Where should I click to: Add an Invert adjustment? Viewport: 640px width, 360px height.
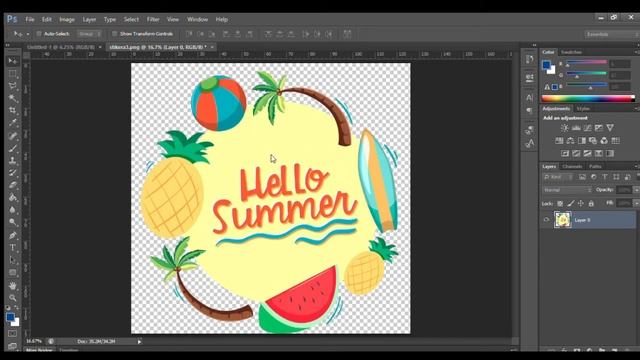[565, 153]
